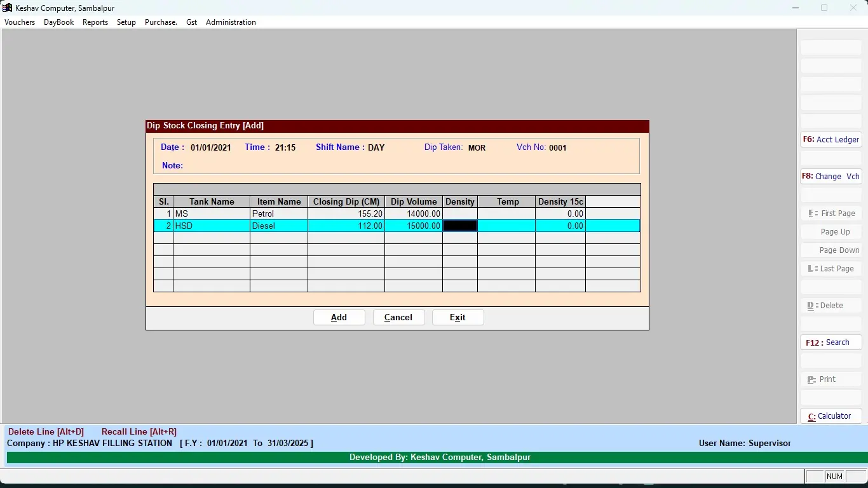The height and width of the screenshot is (488, 868).
Task: Click the Diesel item cell
Action: tap(279, 226)
